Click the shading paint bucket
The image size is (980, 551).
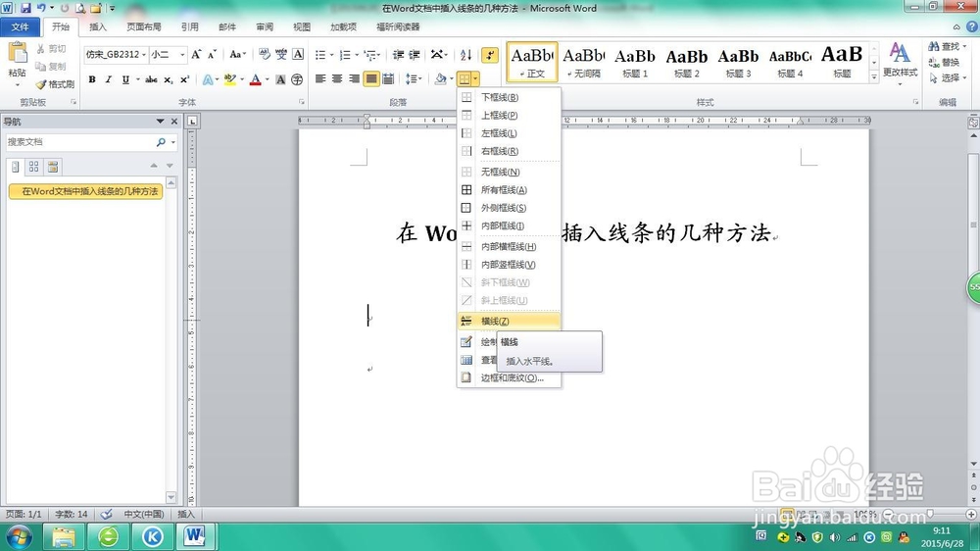pyautogui.click(x=440, y=78)
